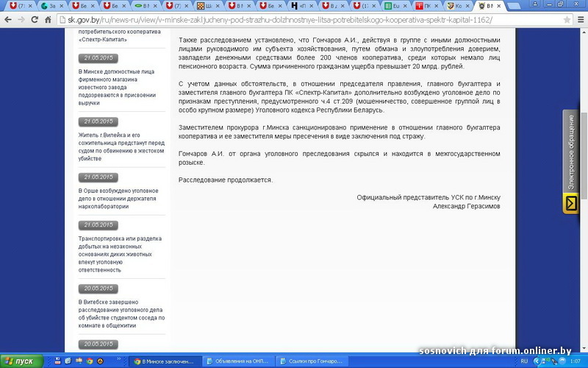Click signature text 'Александр Герасимов'
This screenshot has height=368, width=588.
[x=466, y=206]
